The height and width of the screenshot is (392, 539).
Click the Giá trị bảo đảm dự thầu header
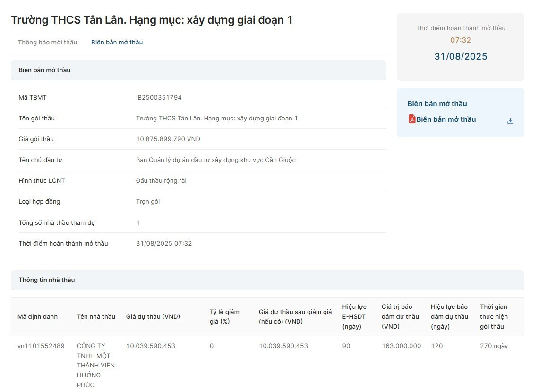click(x=400, y=316)
